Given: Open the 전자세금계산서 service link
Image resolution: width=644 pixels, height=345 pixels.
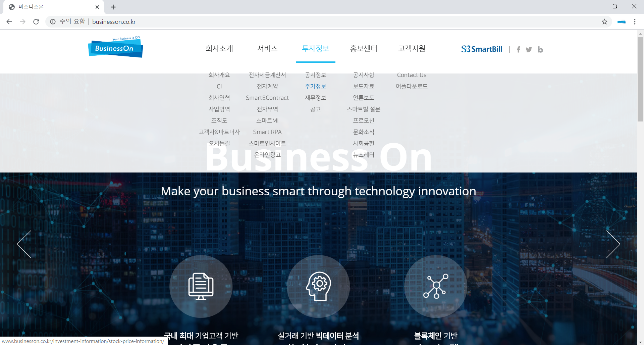Looking at the screenshot, I should (267, 75).
